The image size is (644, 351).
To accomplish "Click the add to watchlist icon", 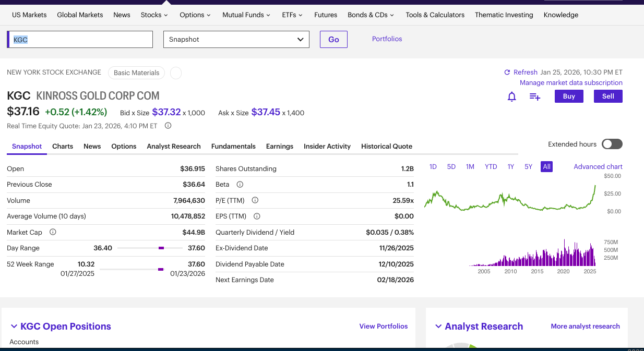I will coord(534,96).
